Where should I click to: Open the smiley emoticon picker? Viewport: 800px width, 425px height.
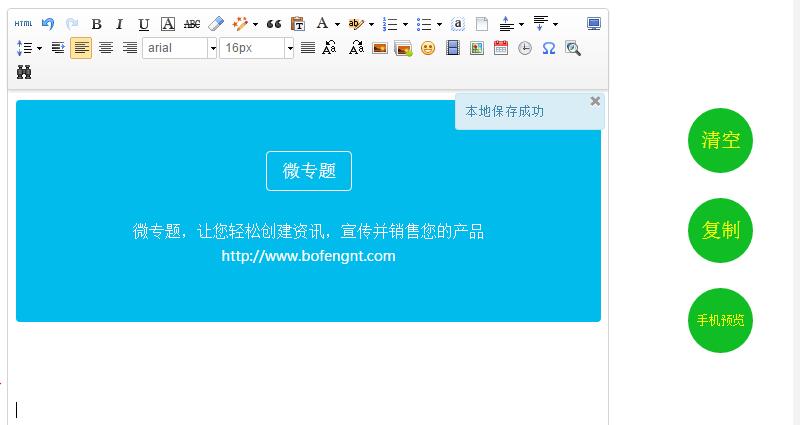tap(428, 48)
